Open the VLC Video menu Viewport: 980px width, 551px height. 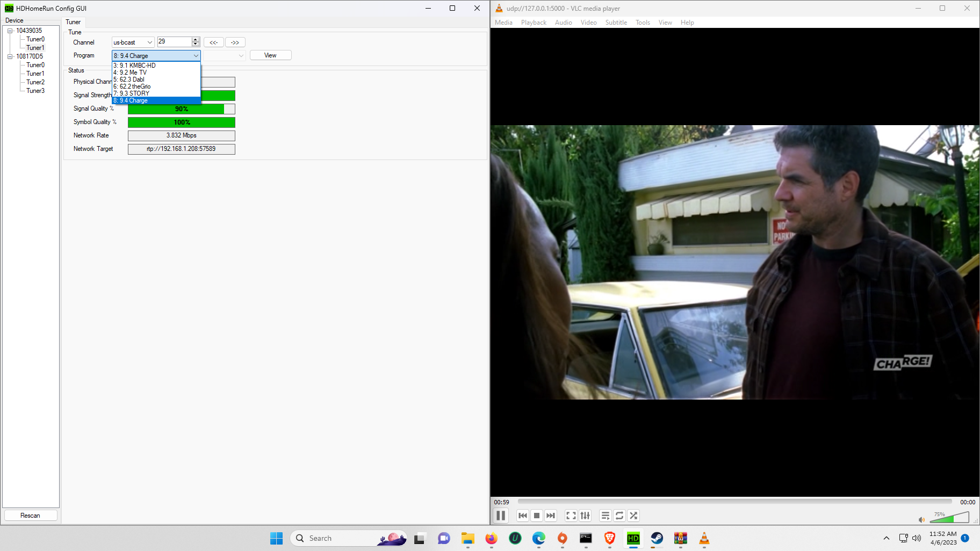[588, 23]
